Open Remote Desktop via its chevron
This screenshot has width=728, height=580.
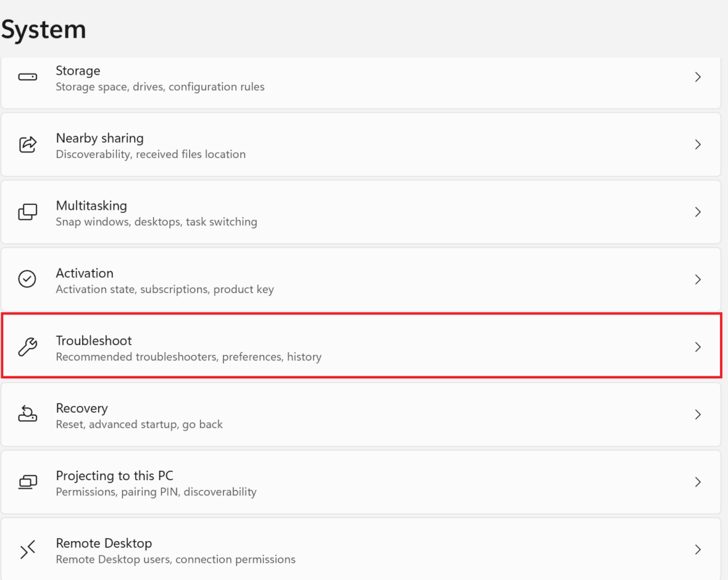pyautogui.click(x=698, y=550)
